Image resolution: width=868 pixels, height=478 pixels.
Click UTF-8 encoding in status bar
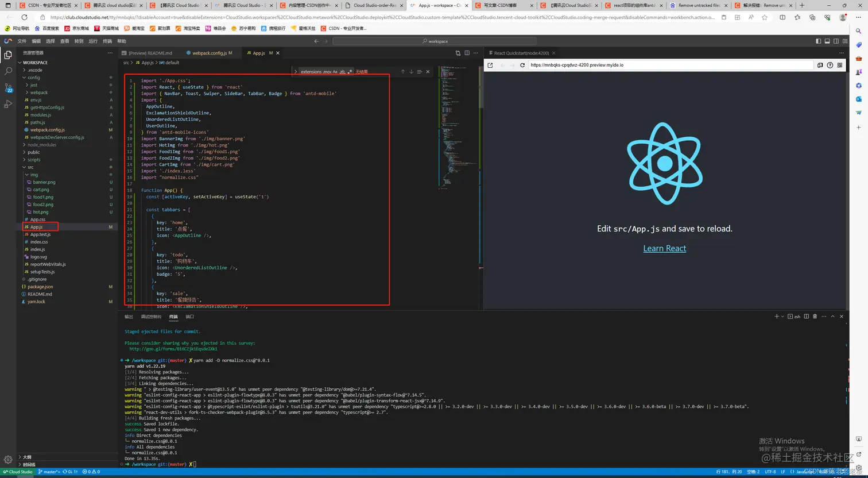(770, 472)
